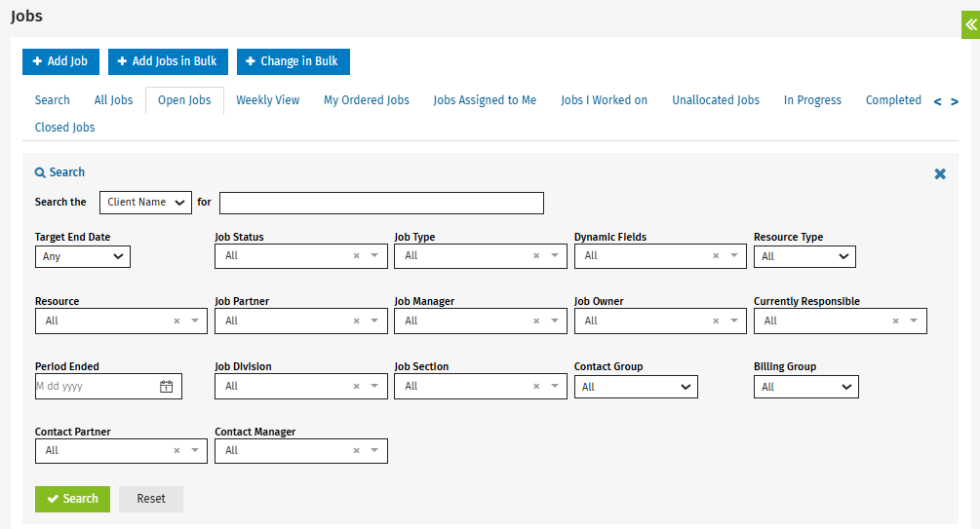The width and height of the screenshot is (980, 529).
Task: Switch to the In Progress tab
Action: [812, 100]
